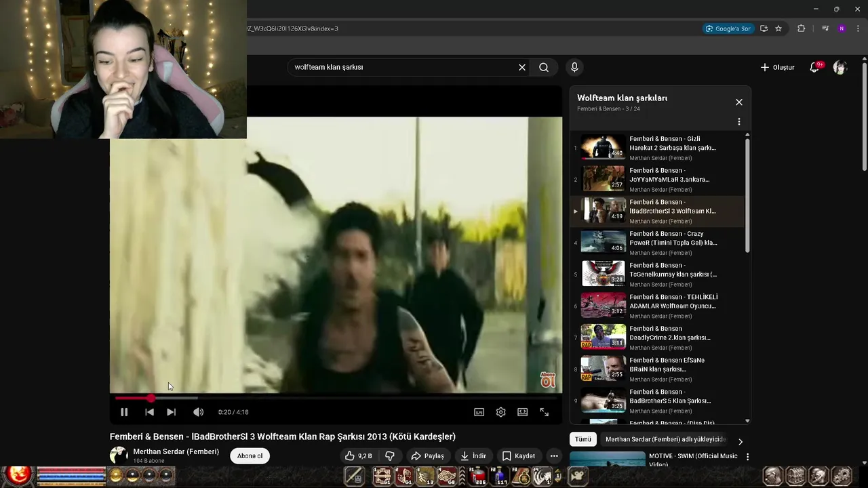Select Crazy PoweR playlist entry
The image size is (868, 488).
point(658,243)
